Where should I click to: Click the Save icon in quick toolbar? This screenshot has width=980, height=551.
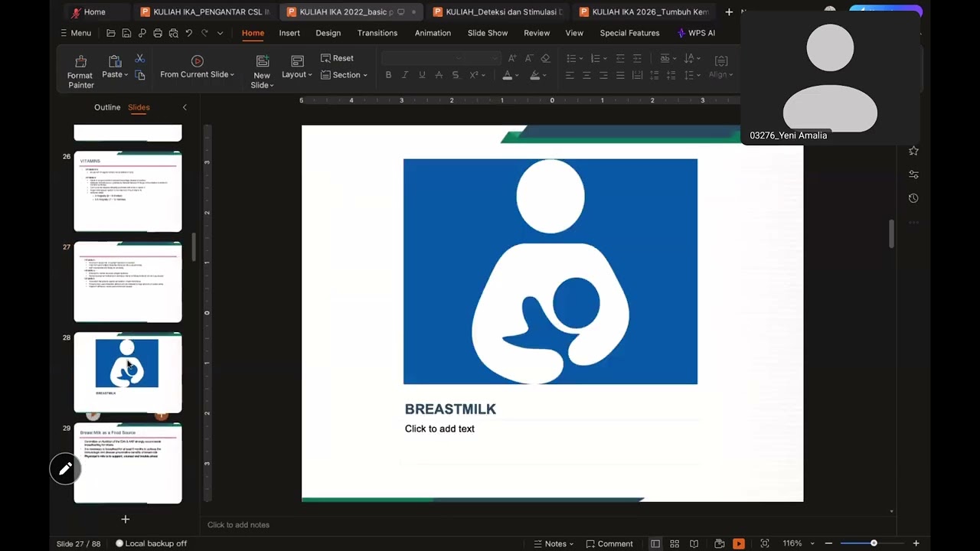pyautogui.click(x=126, y=33)
